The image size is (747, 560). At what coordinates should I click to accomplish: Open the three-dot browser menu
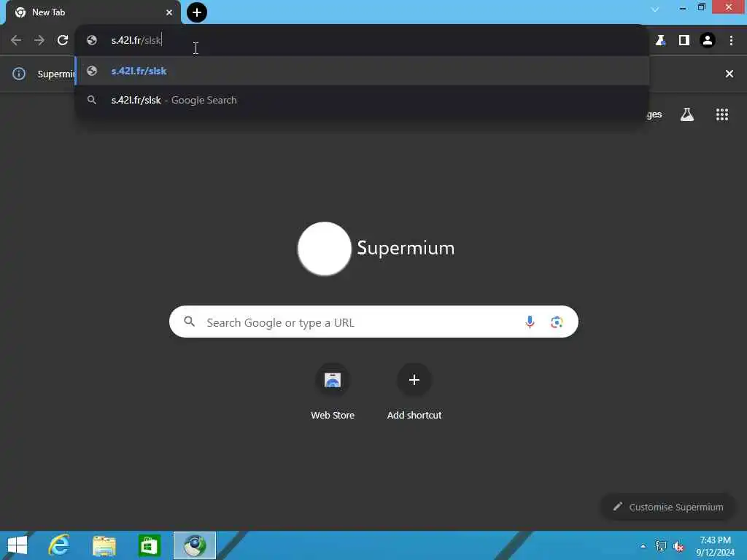click(x=731, y=41)
